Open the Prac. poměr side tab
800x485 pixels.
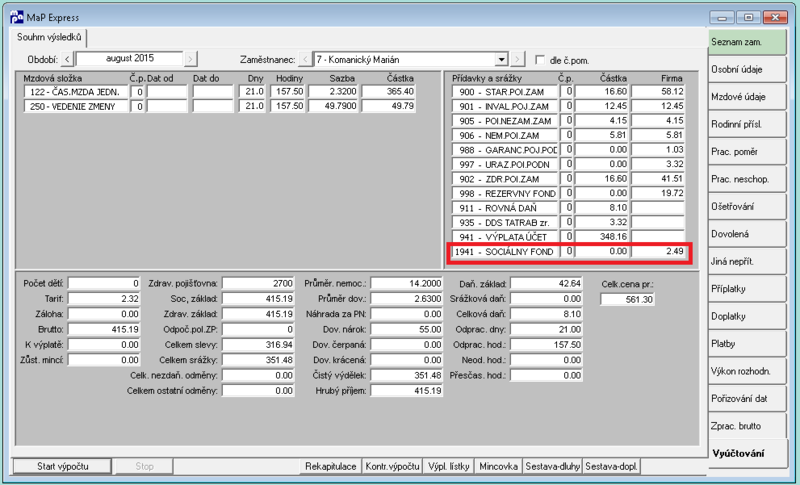pos(747,152)
